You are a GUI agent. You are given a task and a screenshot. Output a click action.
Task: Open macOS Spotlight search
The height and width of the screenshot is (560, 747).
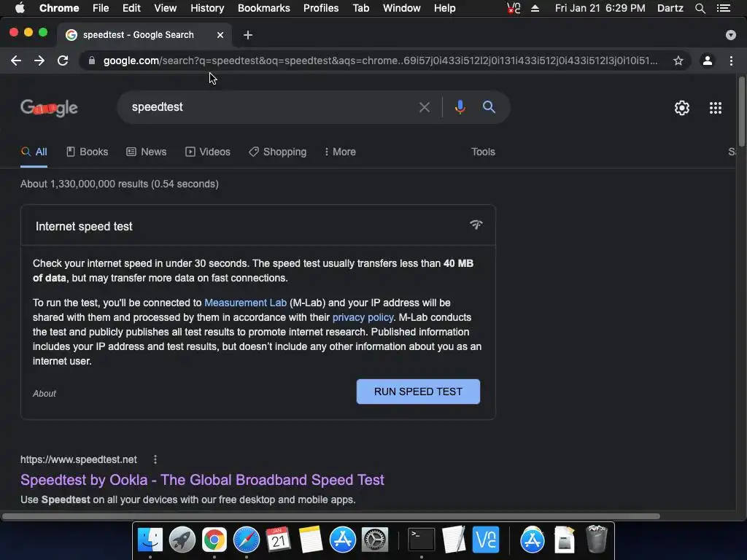point(700,8)
